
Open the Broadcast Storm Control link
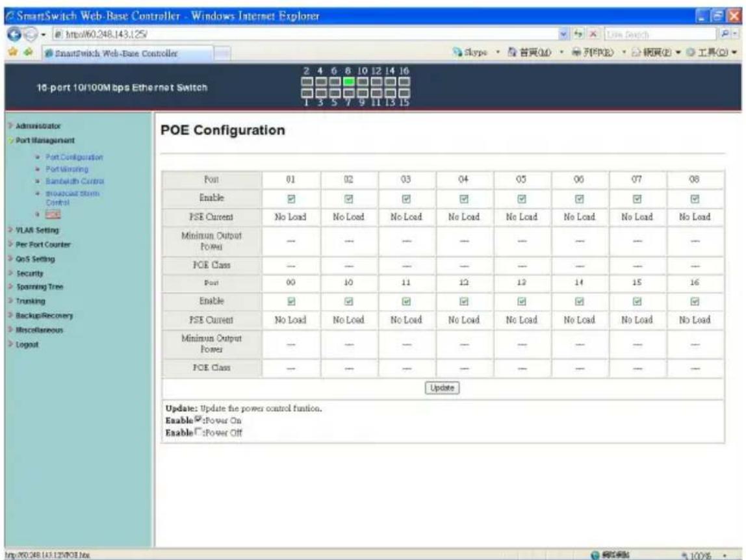point(72,198)
